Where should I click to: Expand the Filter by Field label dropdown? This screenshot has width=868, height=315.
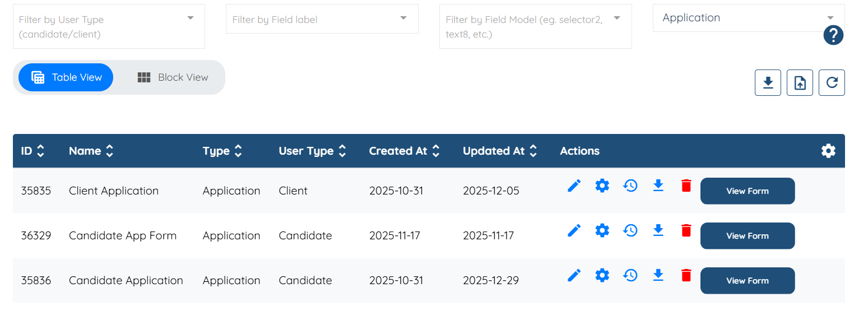[322, 20]
